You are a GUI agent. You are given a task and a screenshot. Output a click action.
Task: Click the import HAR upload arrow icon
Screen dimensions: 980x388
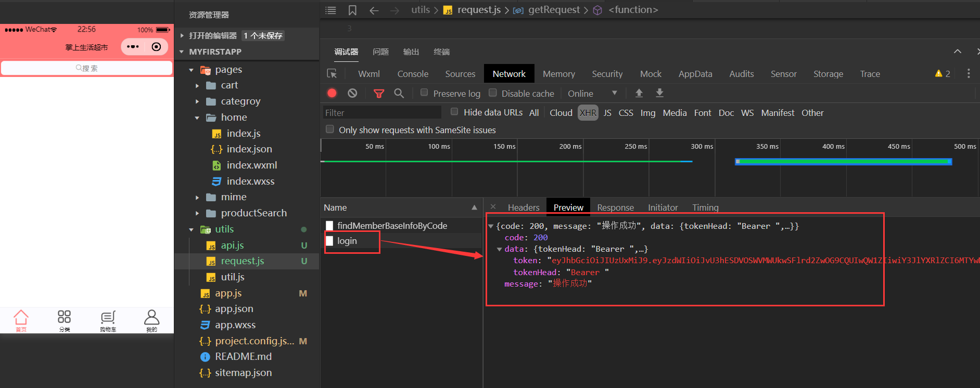[639, 93]
